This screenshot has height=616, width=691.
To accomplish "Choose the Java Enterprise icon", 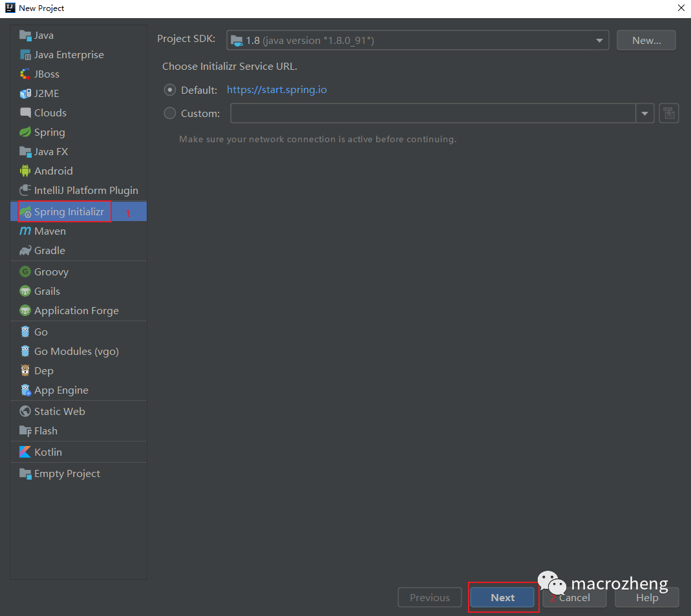I will click(x=25, y=55).
